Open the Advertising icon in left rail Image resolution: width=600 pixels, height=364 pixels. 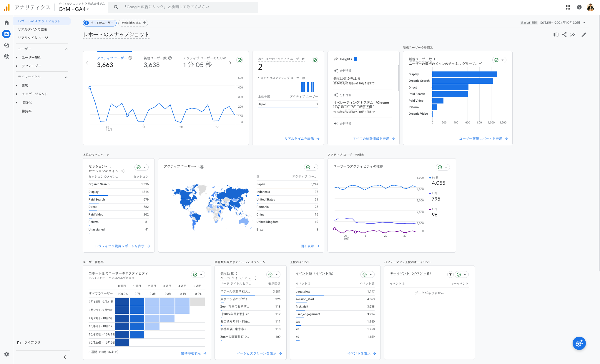click(6, 56)
